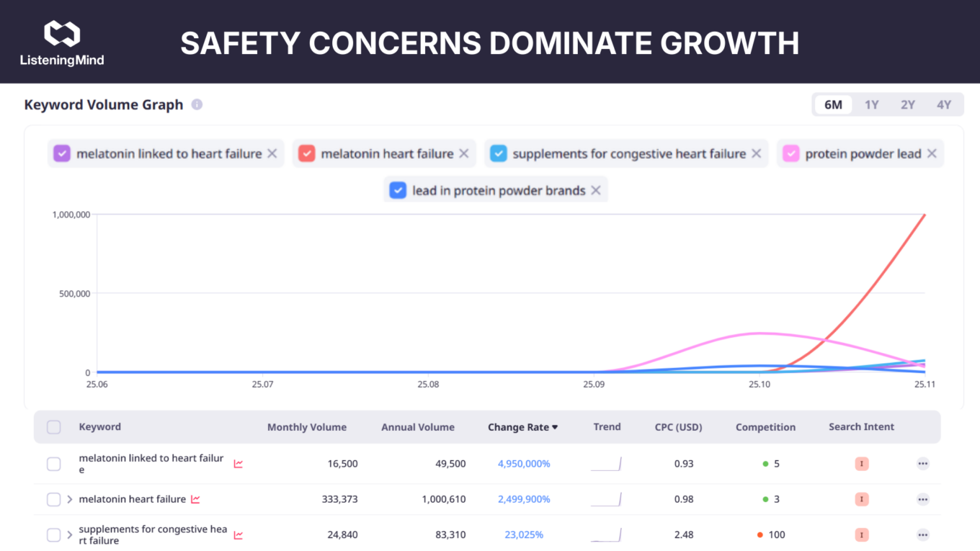Click the pink protein powder lead color swatch
980x551 pixels.
click(790, 153)
